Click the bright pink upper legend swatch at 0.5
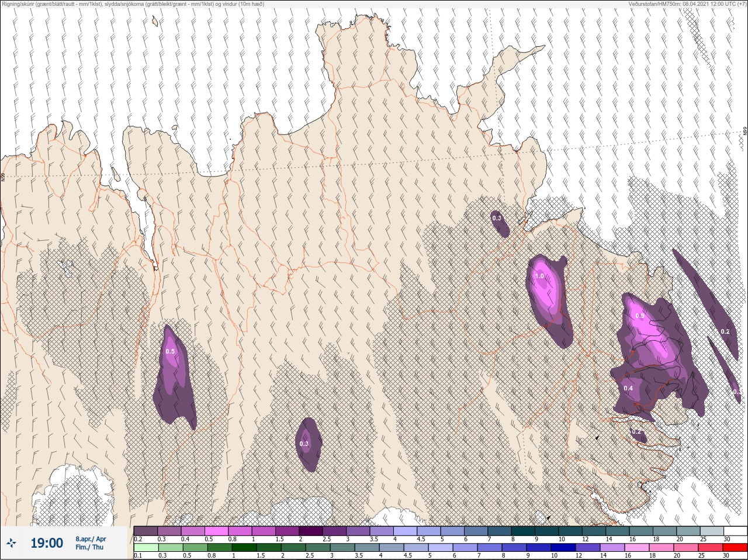The width and height of the screenshot is (748, 560). pos(216,531)
